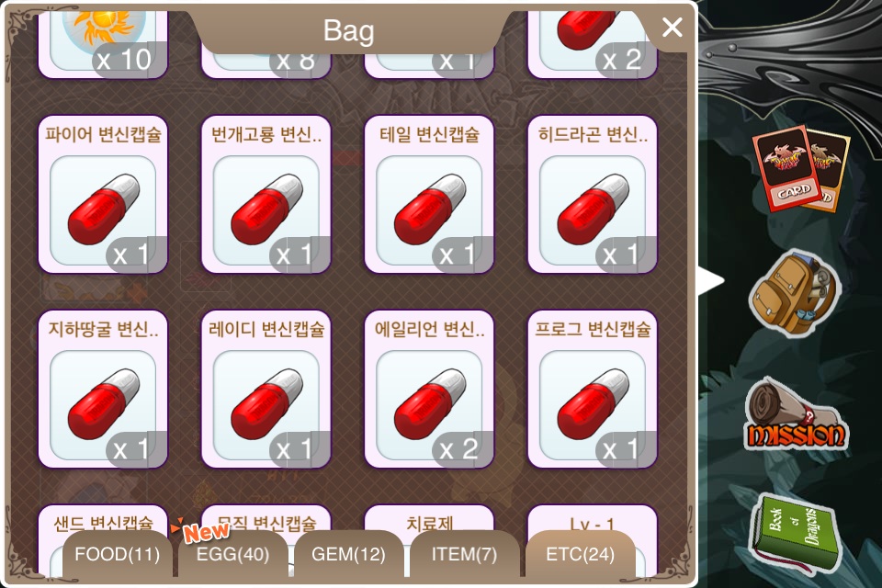The image size is (882, 588).
Task: Select the 프로그 변신캡슐 capsule item
Action: point(593,390)
